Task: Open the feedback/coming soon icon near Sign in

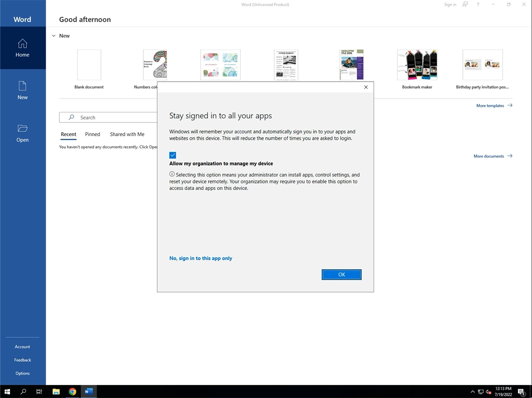Action: click(x=465, y=4)
